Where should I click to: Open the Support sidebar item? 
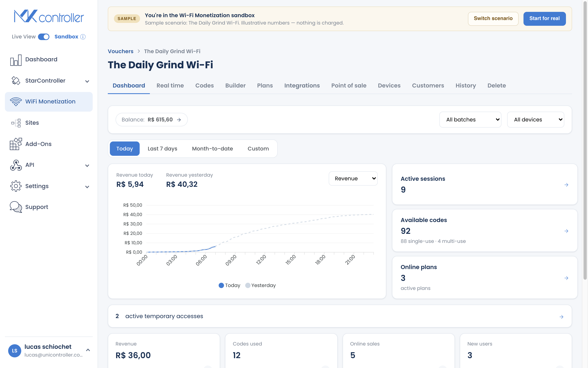pyautogui.click(x=49, y=207)
